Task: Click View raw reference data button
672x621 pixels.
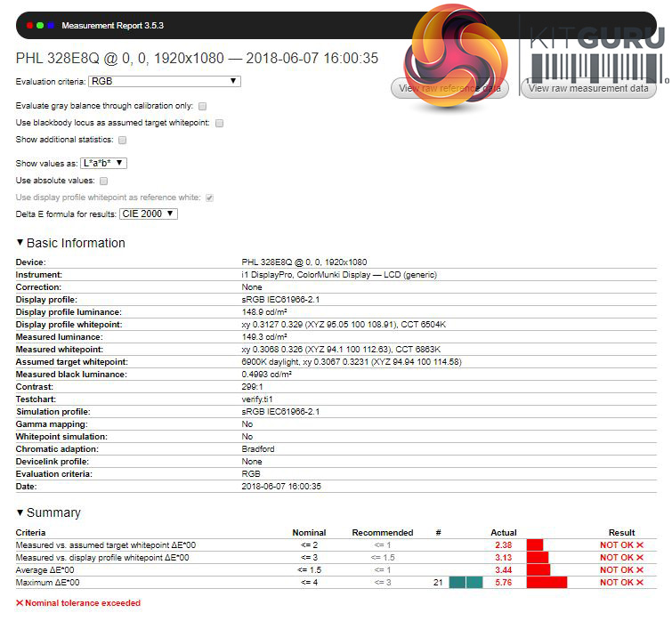Action: pos(449,89)
